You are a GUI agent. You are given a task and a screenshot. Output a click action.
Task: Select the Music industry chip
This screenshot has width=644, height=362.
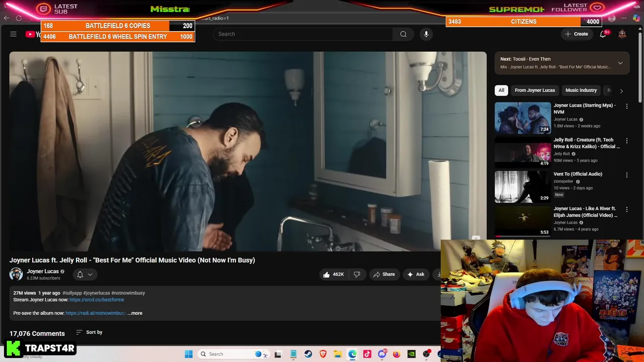coord(581,90)
